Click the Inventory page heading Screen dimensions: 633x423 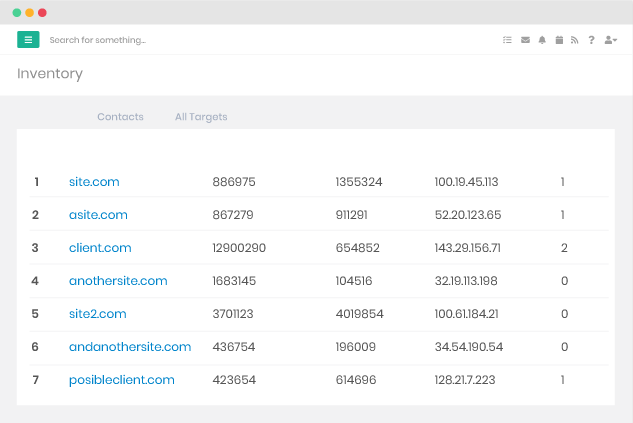tap(50, 74)
